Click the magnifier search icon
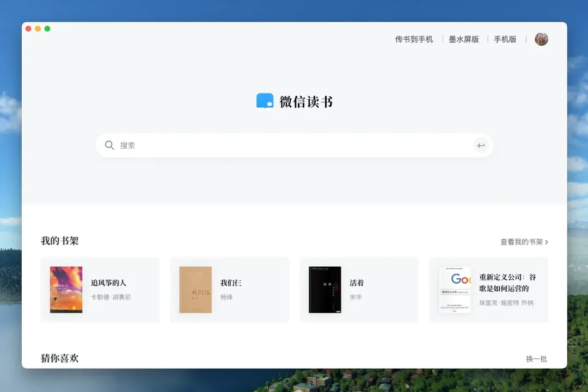 click(x=109, y=145)
